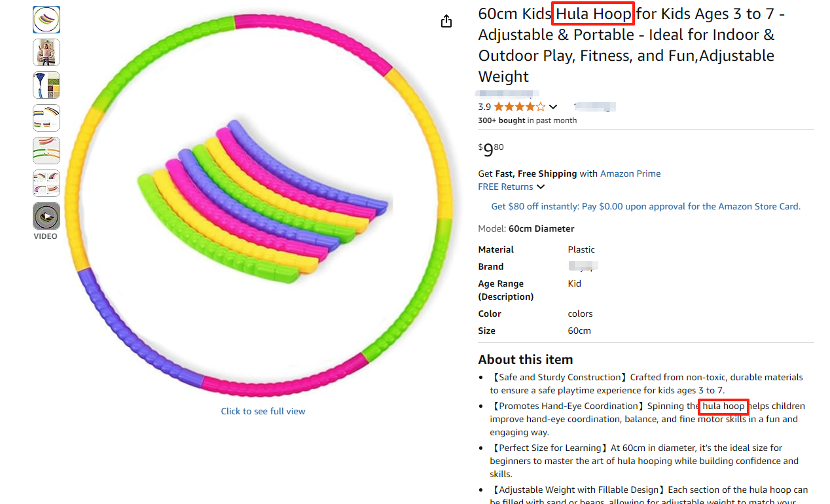
Task: Click the FREE Returns link
Action: (505, 187)
